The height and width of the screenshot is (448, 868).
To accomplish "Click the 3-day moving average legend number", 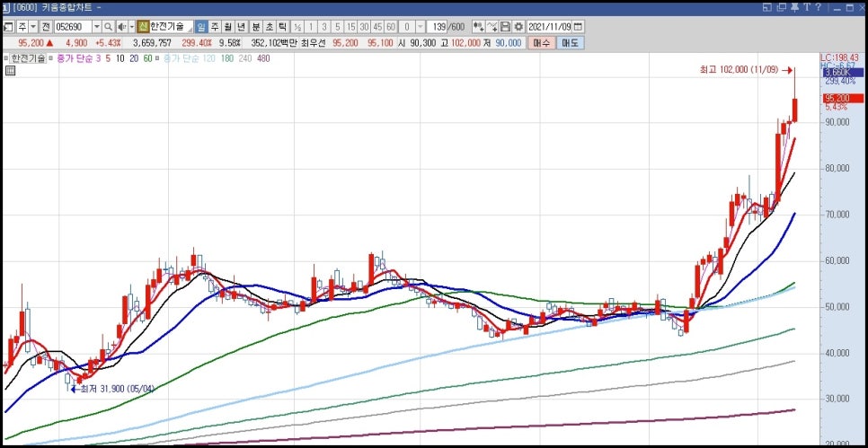I will click(99, 58).
